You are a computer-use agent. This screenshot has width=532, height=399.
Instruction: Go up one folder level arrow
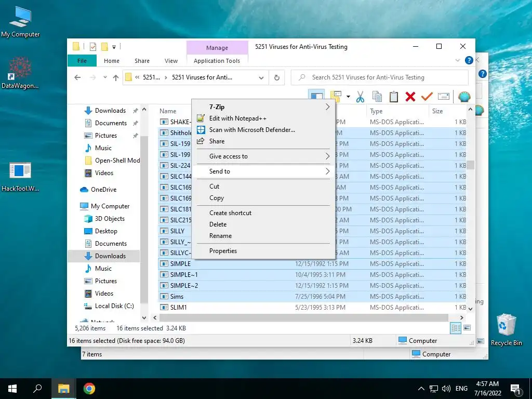tap(116, 78)
